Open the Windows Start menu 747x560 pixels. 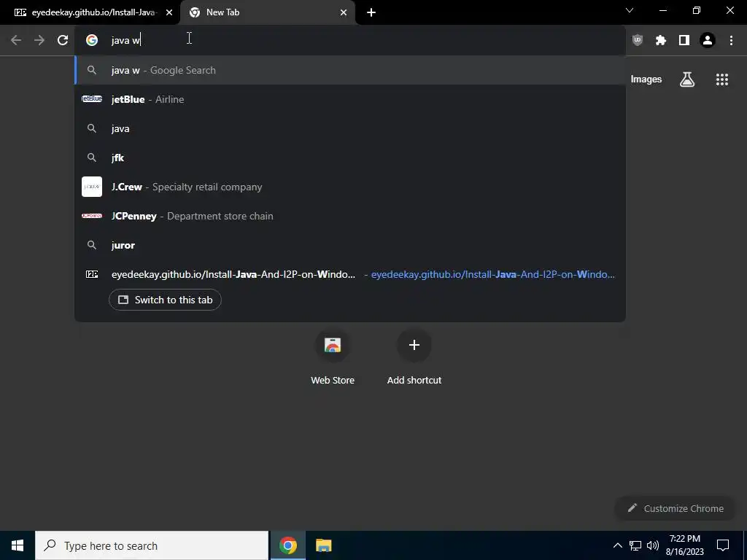point(18,545)
